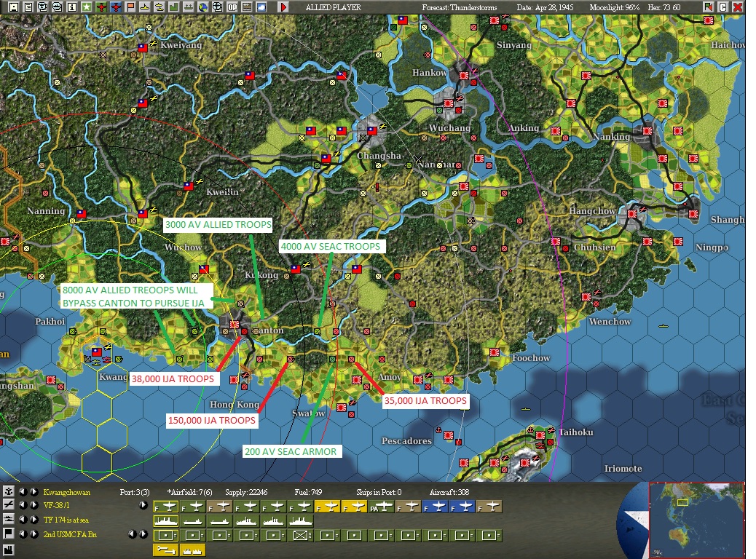Go to next task force after TF 174
756x559 pixels.
point(34,520)
